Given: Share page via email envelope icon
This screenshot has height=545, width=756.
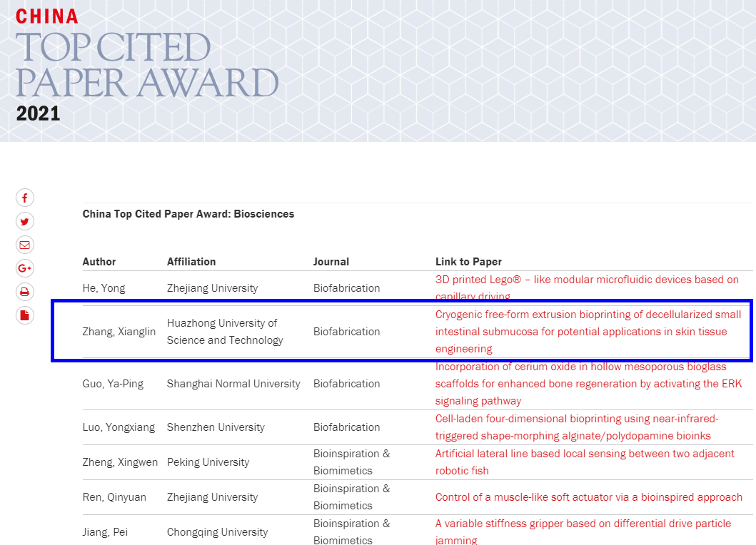Looking at the screenshot, I should click(25, 245).
